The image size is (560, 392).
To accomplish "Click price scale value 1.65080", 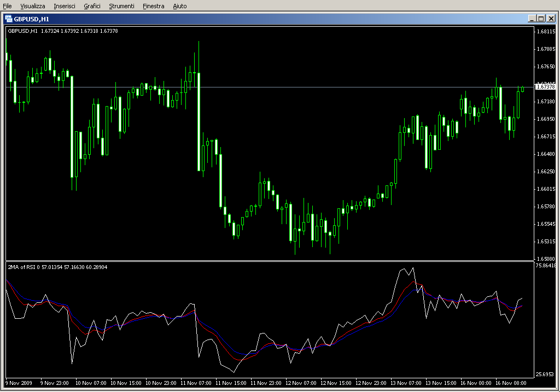I will (546, 259).
